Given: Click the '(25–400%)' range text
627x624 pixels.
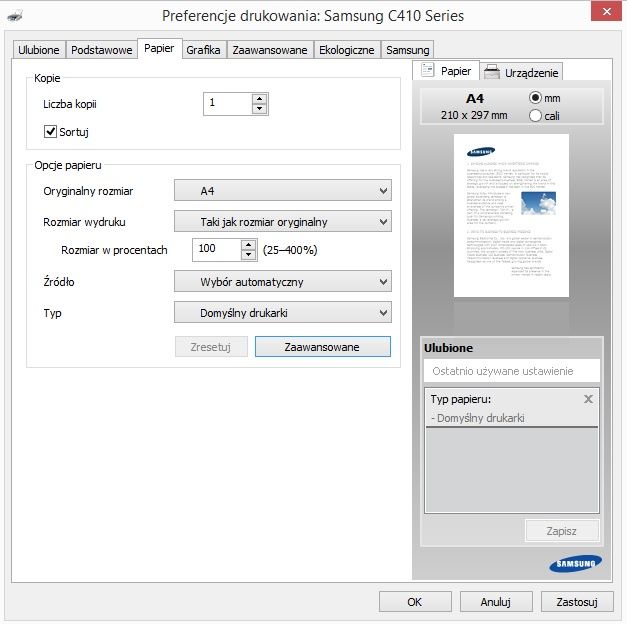Looking at the screenshot, I should (290, 250).
